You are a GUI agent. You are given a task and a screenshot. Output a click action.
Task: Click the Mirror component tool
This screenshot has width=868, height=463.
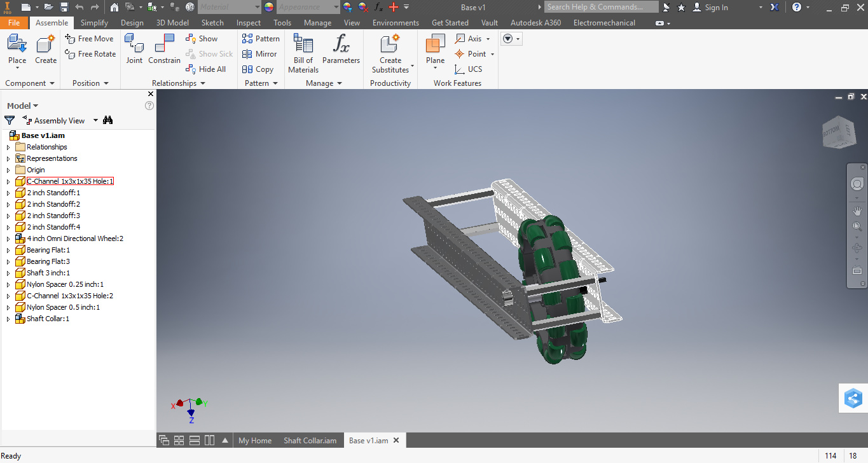click(x=259, y=54)
